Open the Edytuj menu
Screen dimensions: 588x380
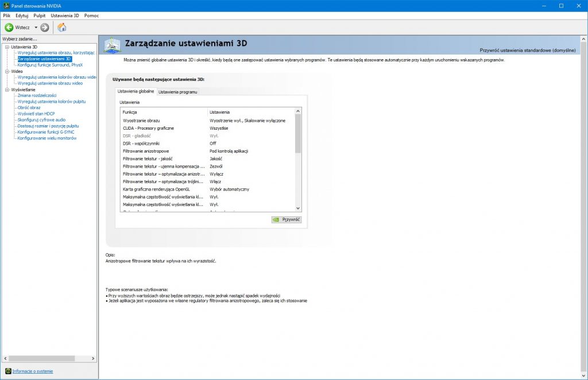tap(22, 15)
